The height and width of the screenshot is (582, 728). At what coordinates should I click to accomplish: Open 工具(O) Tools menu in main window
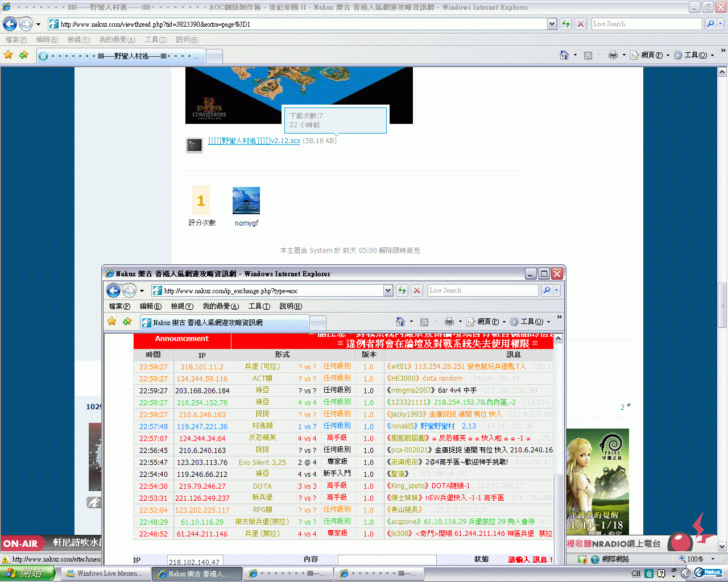coord(694,55)
